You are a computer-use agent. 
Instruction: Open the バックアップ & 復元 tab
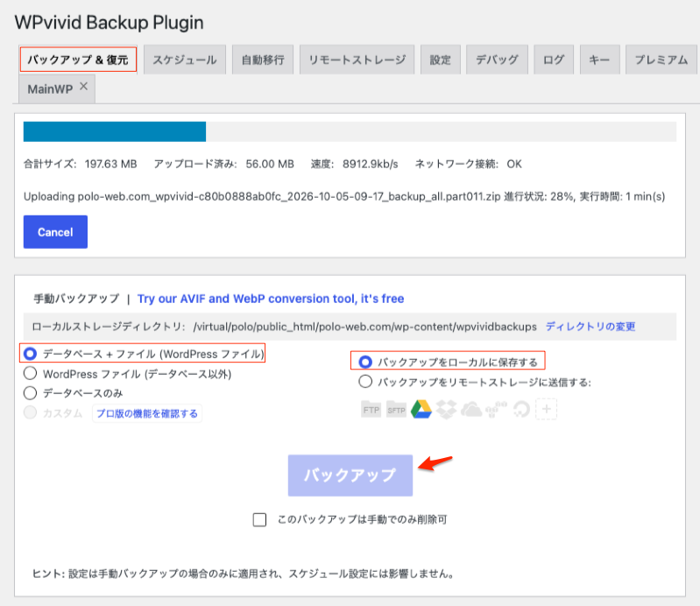(78, 60)
